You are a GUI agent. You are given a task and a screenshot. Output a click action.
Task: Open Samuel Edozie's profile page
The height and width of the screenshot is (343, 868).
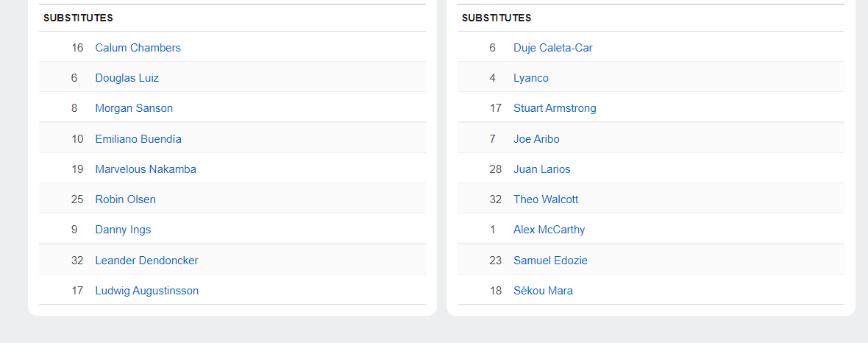click(x=550, y=261)
